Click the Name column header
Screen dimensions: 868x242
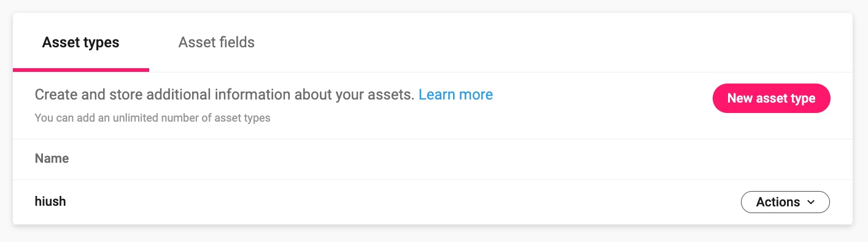pyautogui.click(x=52, y=158)
